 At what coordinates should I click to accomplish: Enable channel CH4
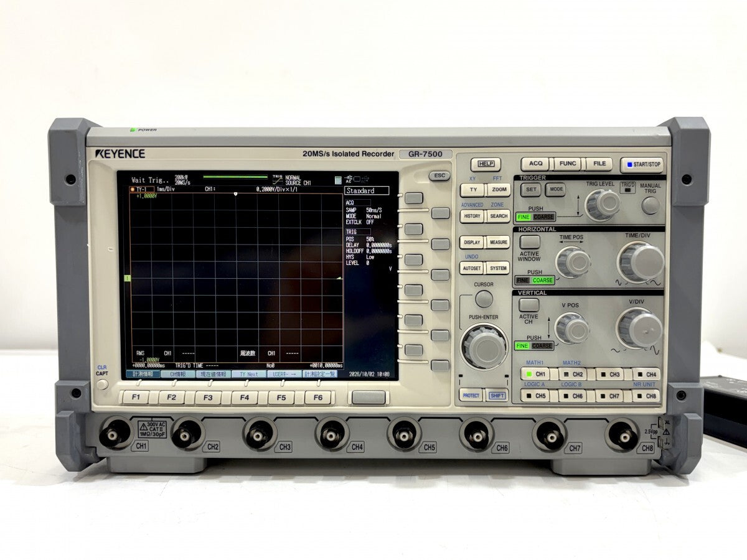point(646,375)
